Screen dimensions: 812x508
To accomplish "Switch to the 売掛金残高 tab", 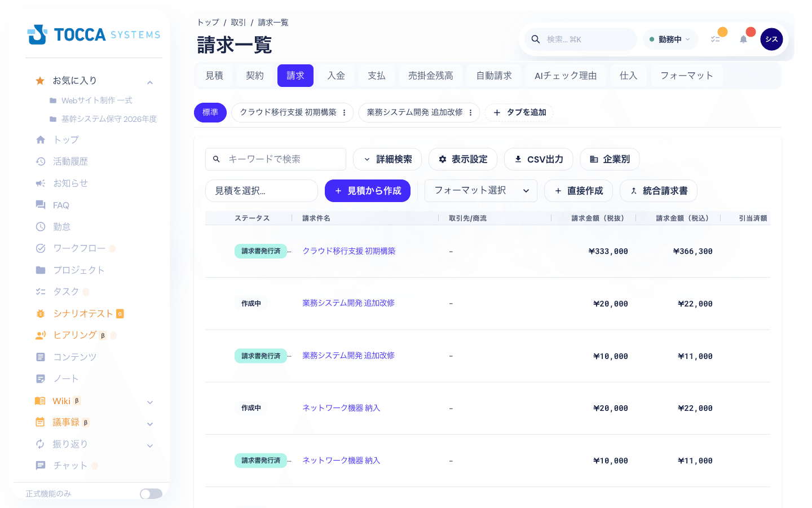I will tap(431, 76).
